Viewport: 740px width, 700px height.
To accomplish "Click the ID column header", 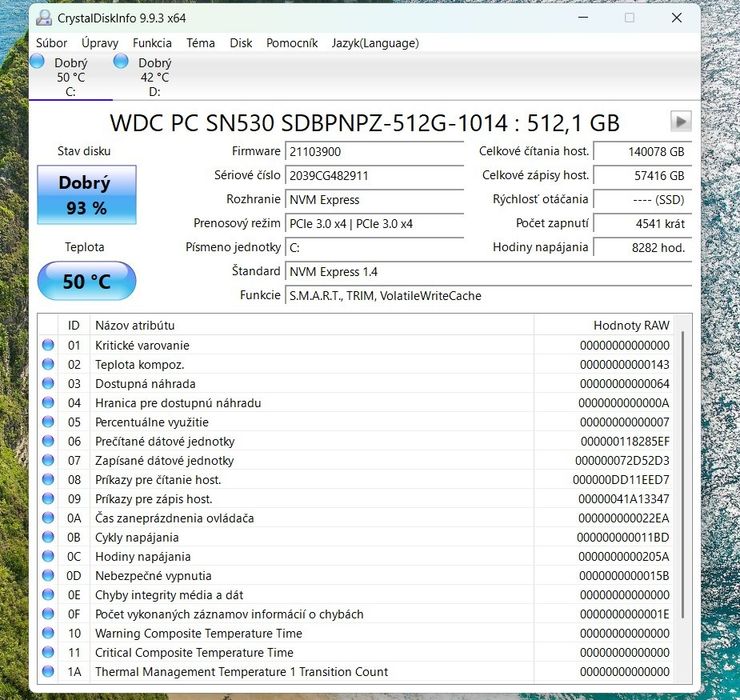I will tap(74, 325).
